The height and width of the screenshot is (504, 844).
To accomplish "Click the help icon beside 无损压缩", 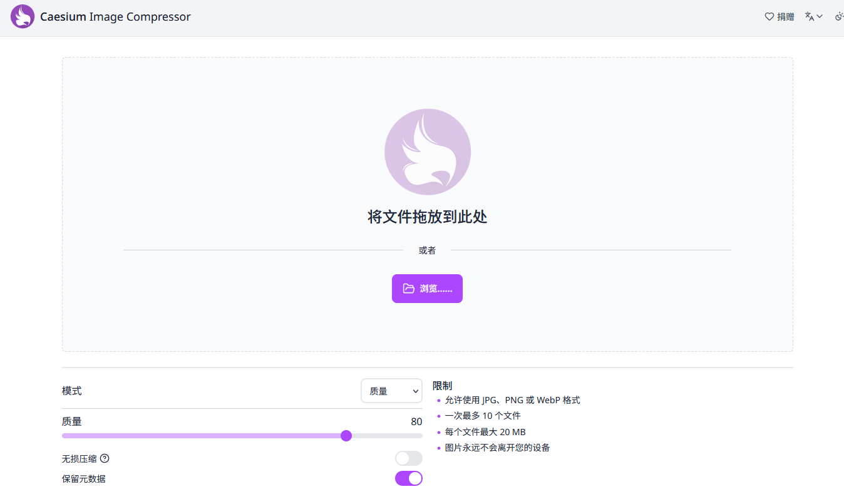I will point(105,458).
